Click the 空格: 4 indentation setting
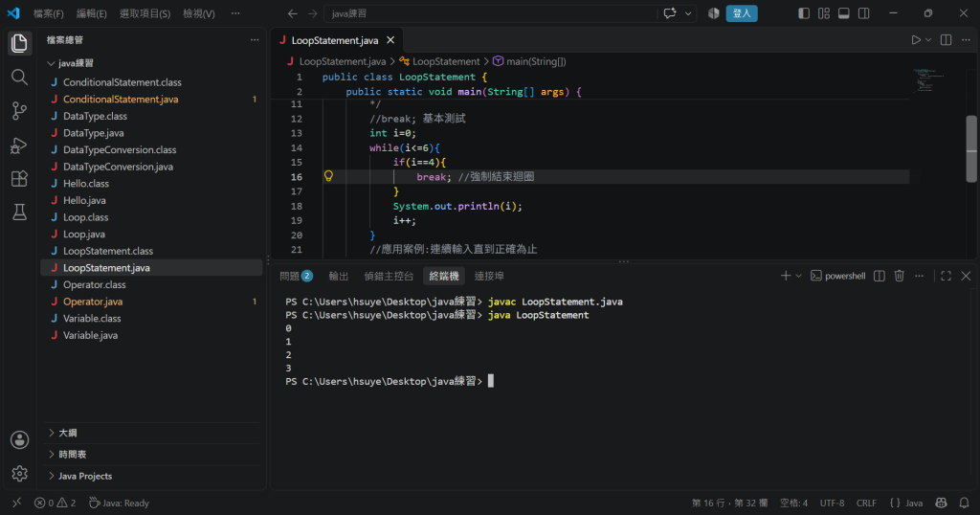The image size is (980, 515). coord(793,504)
